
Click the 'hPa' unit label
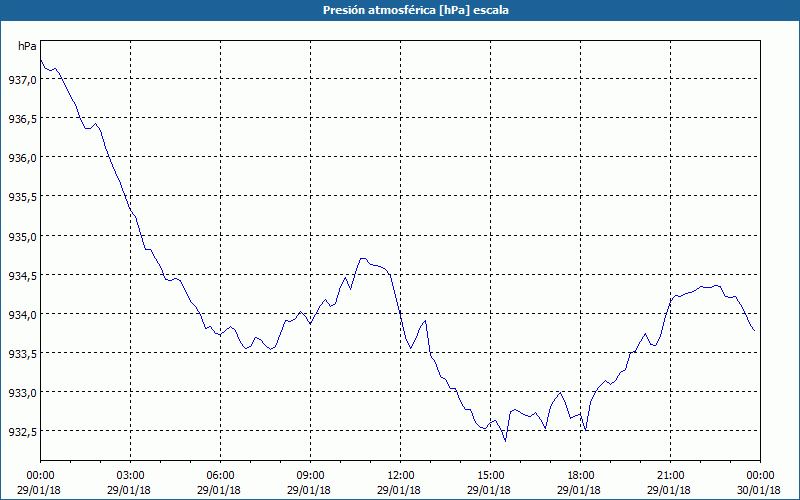[27, 46]
